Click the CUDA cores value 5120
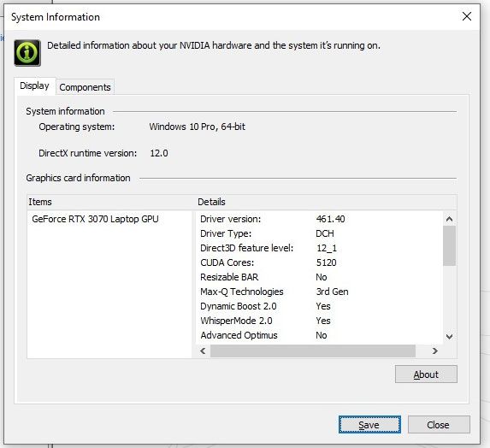 point(327,262)
